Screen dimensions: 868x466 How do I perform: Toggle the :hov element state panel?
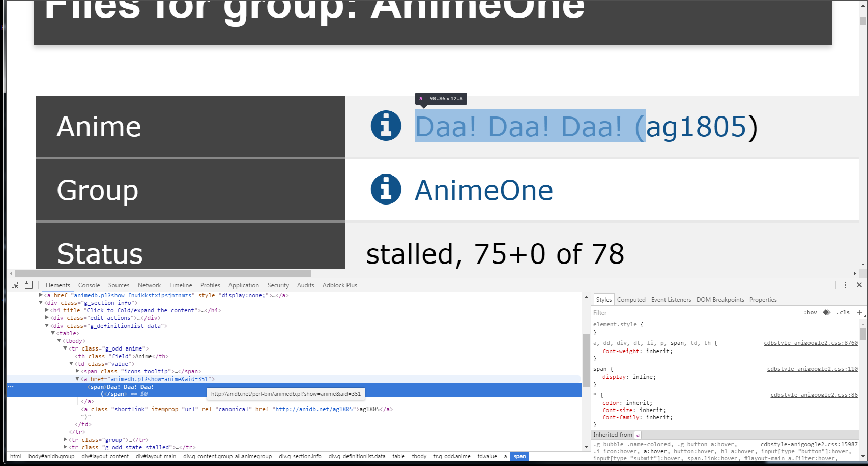point(811,312)
